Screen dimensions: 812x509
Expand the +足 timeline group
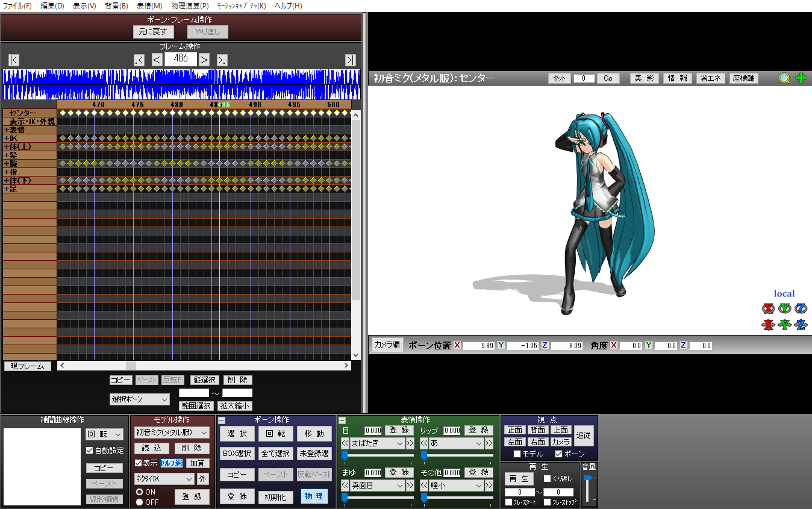tap(30, 189)
